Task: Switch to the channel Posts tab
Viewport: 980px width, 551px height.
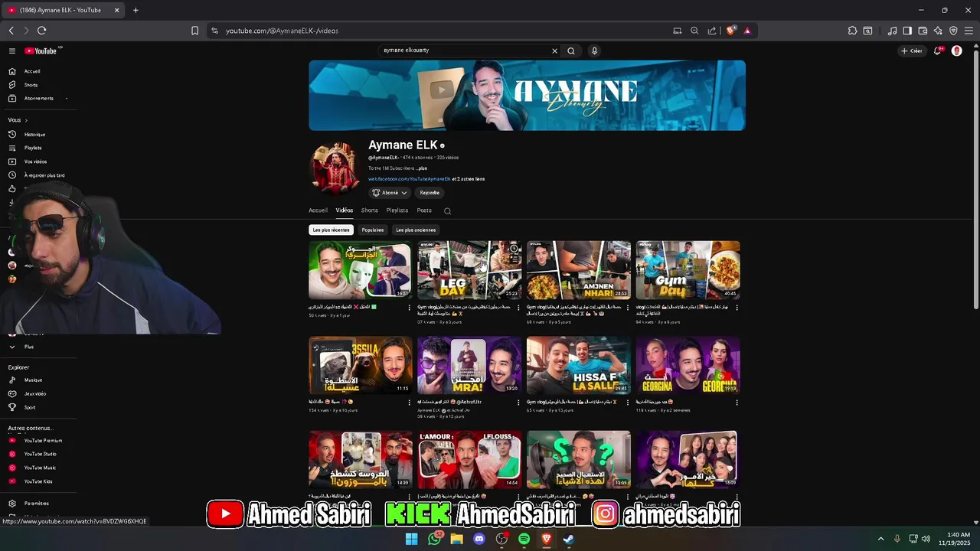Action: click(424, 210)
